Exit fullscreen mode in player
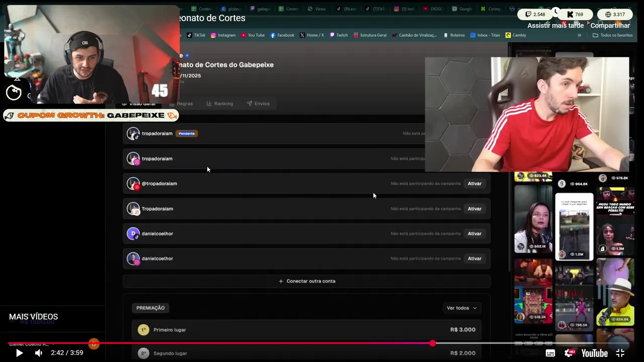Image resolution: width=644 pixels, height=362 pixels. tap(620, 353)
